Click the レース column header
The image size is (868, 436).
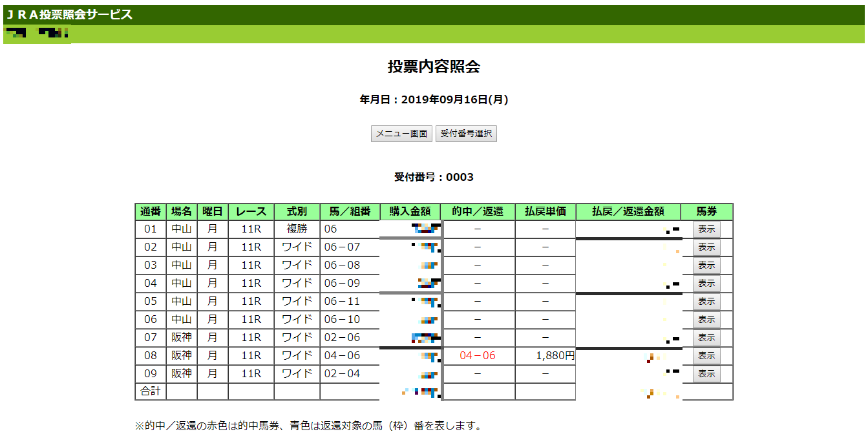pyautogui.click(x=251, y=211)
